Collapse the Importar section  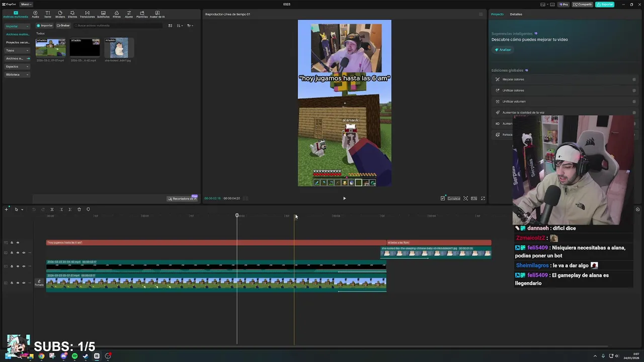coord(17,26)
